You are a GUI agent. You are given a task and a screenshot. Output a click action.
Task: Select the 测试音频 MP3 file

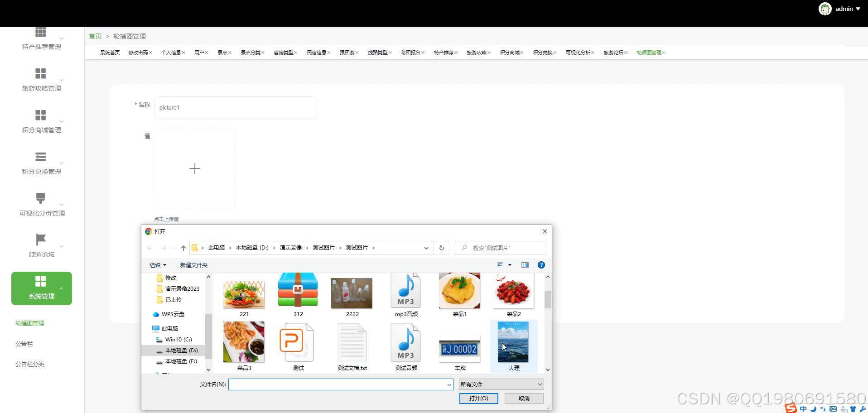[x=406, y=346]
